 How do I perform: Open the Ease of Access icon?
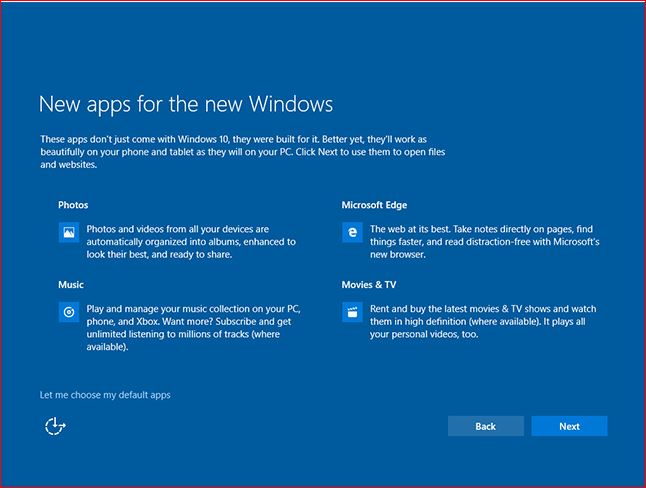click(55, 426)
